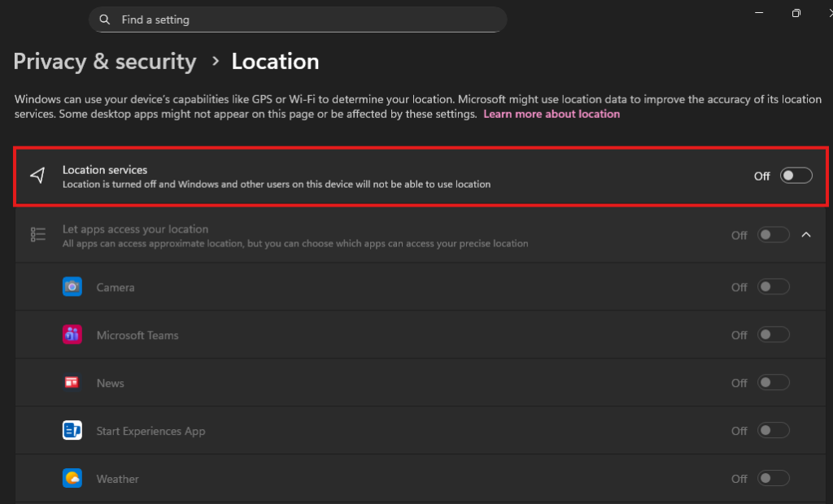The image size is (833, 504).
Task: Click the Let apps access list icon
Action: pos(37,235)
